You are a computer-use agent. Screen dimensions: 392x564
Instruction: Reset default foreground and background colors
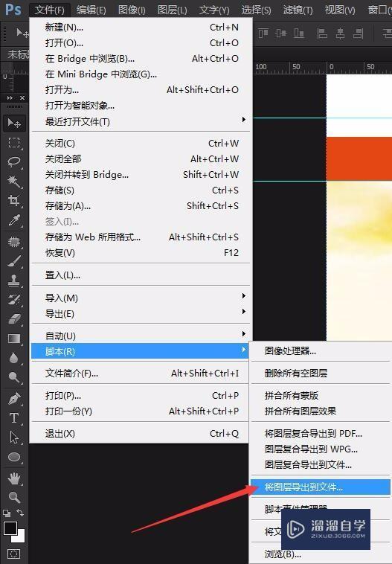(7, 513)
